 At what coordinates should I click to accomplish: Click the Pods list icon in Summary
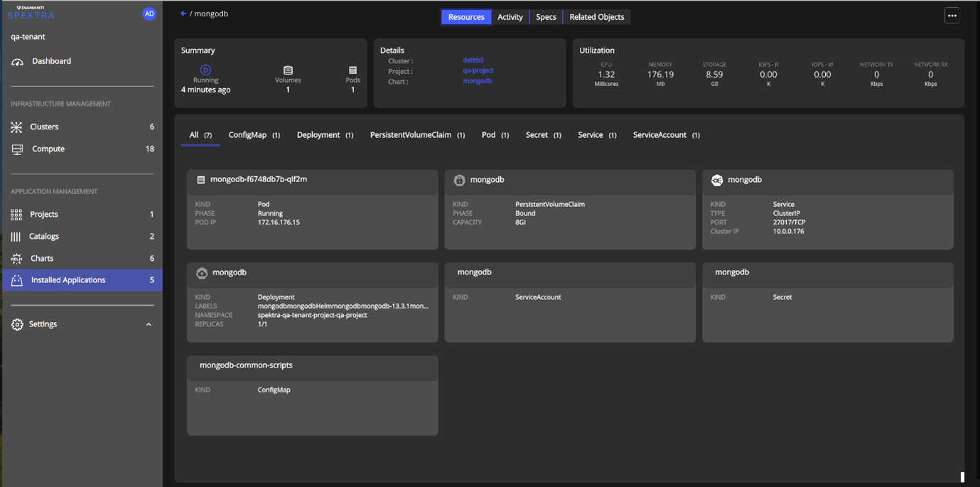(352, 70)
